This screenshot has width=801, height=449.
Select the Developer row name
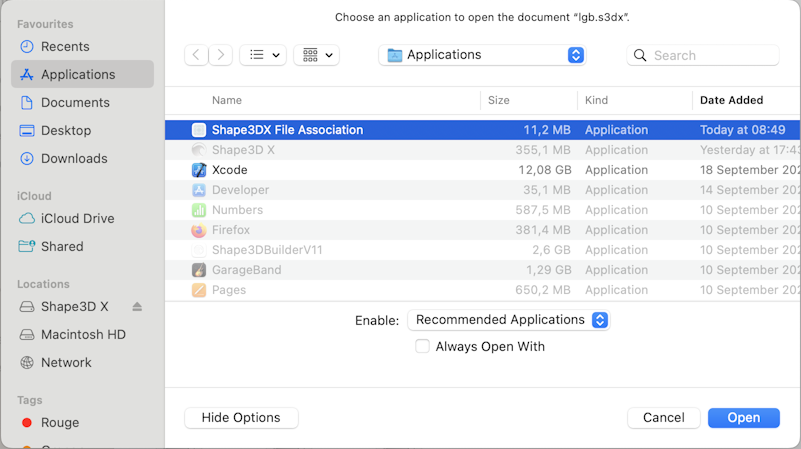tap(241, 190)
